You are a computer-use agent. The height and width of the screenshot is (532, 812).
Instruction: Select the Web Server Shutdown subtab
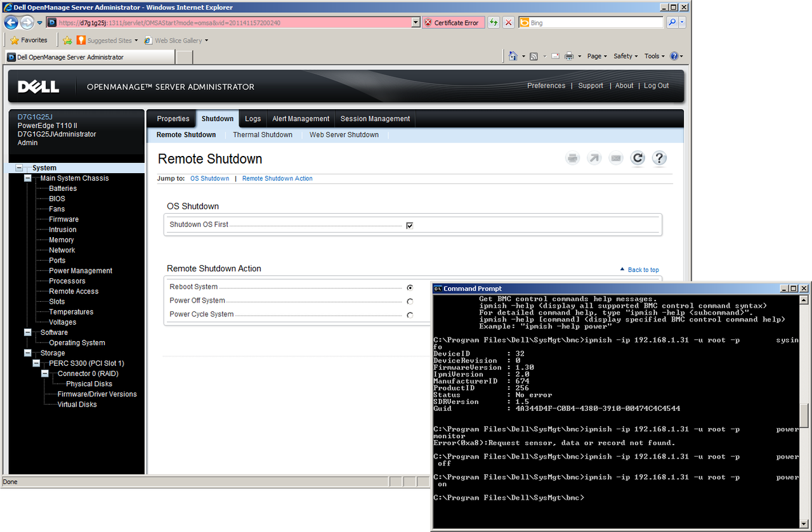[344, 134]
